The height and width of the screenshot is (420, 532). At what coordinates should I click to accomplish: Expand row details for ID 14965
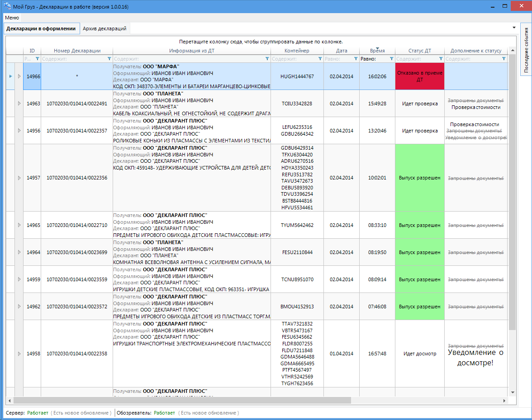click(19, 225)
